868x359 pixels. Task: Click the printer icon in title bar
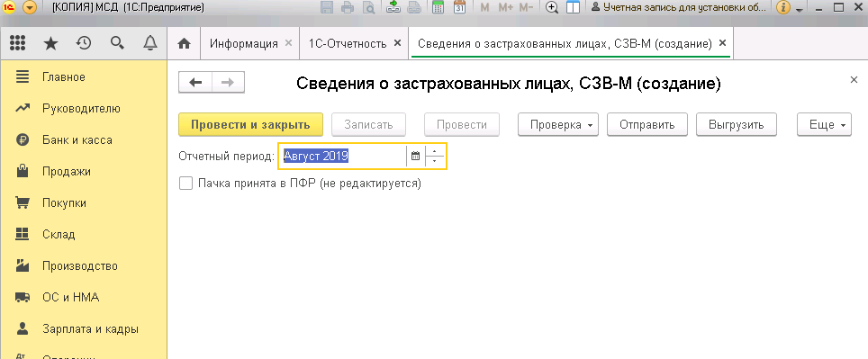[347, 8]
